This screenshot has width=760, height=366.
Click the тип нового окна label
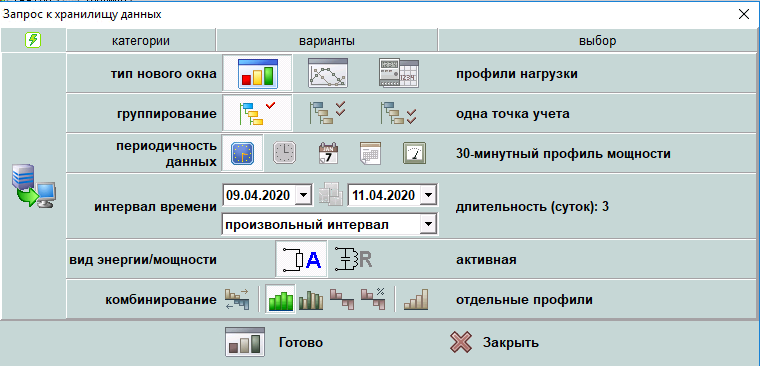click(x=163, y=74)
